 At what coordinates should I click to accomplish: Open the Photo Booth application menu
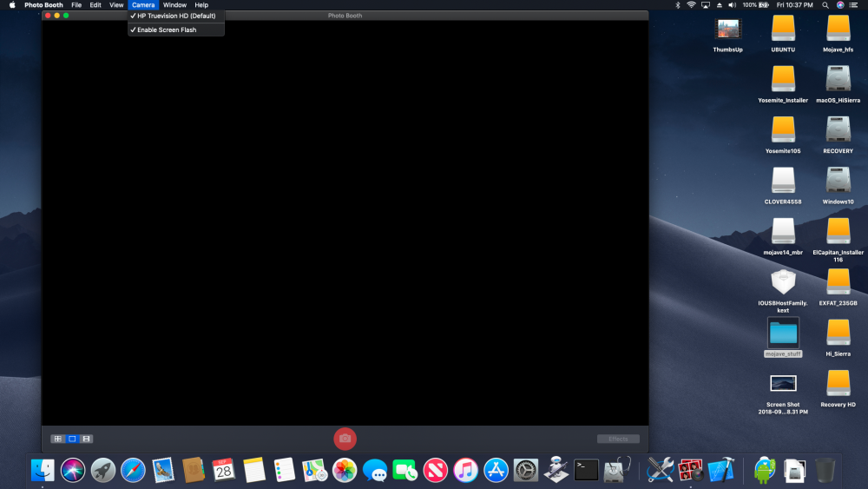tap(43, 5)
